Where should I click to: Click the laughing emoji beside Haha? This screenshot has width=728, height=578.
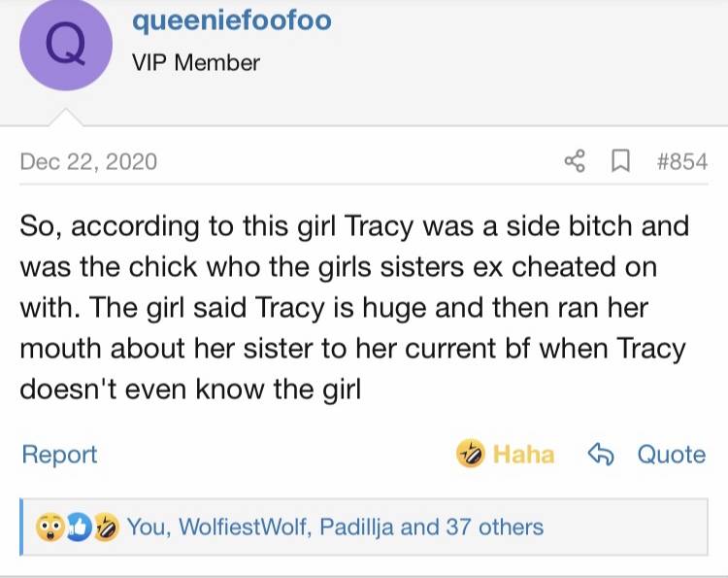point(471,453)
